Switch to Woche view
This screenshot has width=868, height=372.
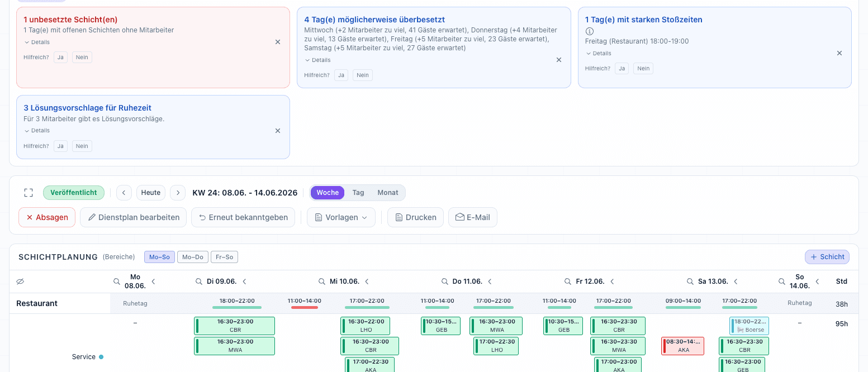(x=328, y=193)
